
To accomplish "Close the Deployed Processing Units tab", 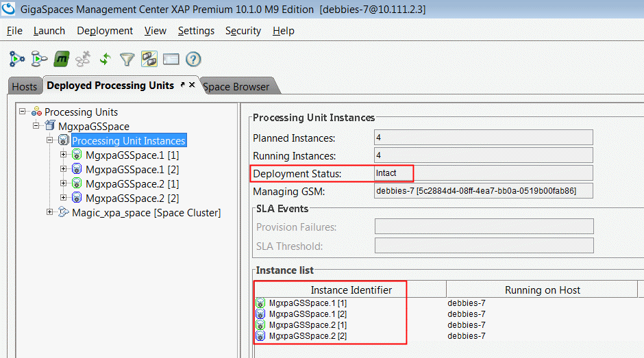I will click(192, 85).
